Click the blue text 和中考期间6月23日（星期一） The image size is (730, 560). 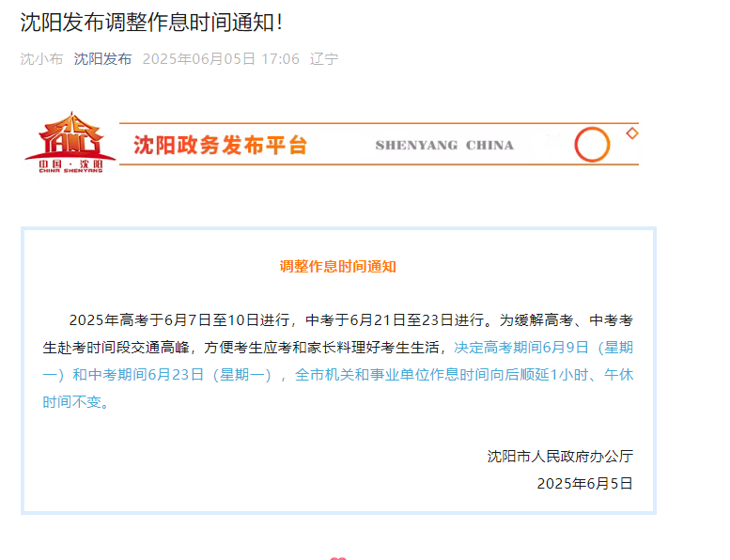point(173,375)
